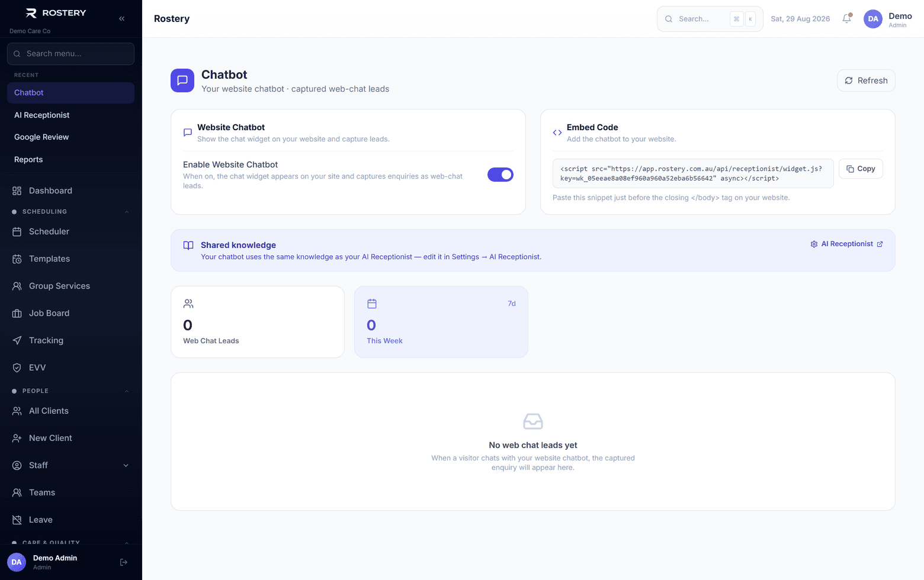Click the date Sat, 29 Aug 2026
This screenshot has height=580, width=924.
click(x=800, y=19)
